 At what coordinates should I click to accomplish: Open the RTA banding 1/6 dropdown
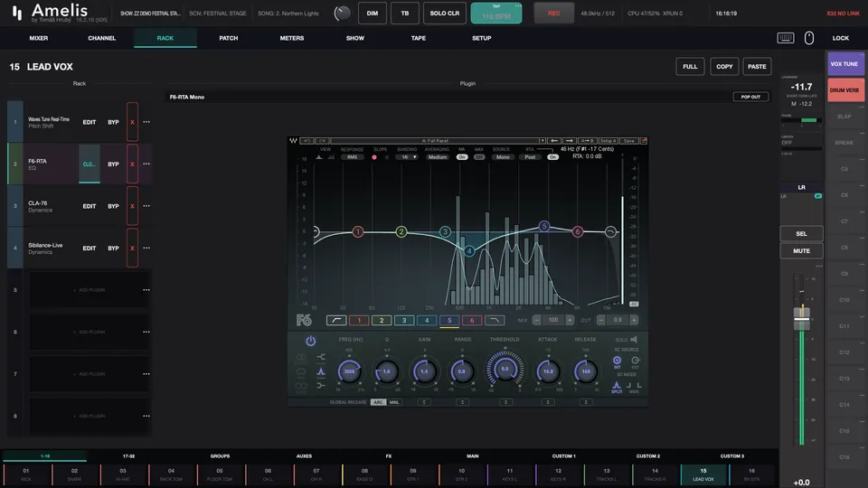409,157
